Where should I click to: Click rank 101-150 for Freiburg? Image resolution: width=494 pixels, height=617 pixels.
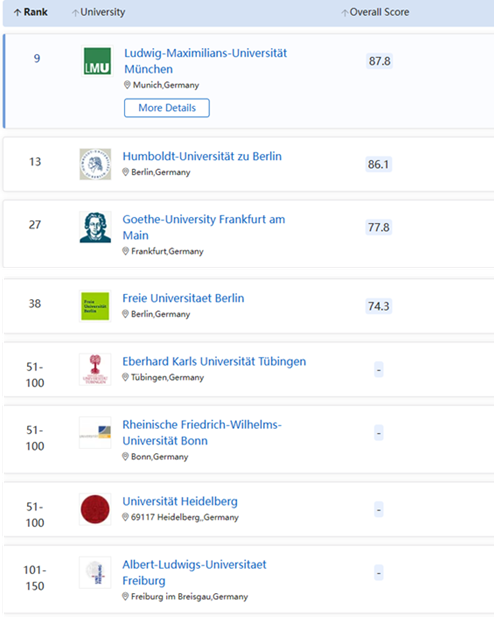pyautogui.click(x=35, y=578)
